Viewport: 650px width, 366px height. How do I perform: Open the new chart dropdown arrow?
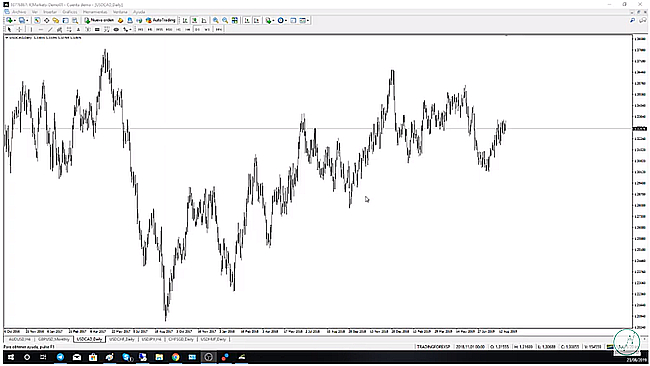pyautogui.click(x=15, y=20)
